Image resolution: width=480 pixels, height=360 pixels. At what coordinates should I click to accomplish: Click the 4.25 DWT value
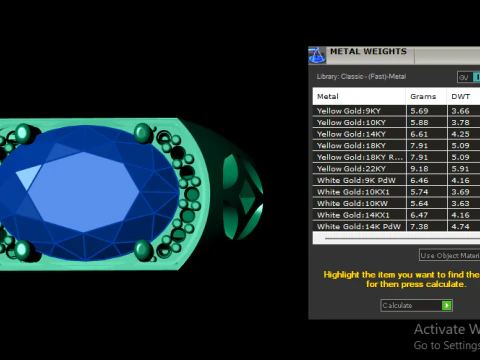pyautogui.click(x=460, y=134)
